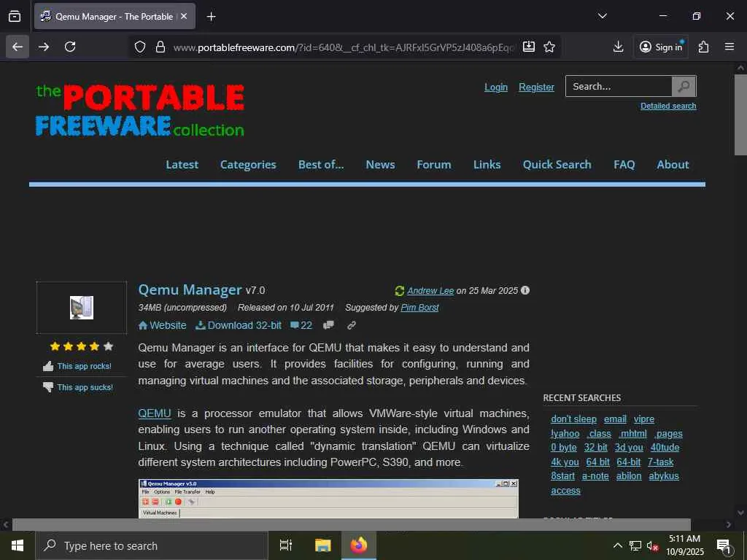Vote This app rocks!
The width and height of the screenshot is (747, 560).
(77, 366)
